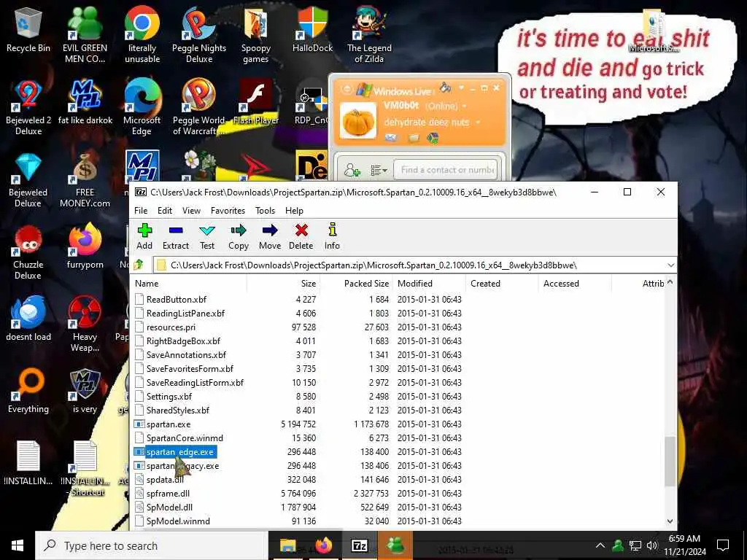The width and height of the screenshot is (747, 560).
Task: Click the Type here to search box
Action: pos(152,545)
